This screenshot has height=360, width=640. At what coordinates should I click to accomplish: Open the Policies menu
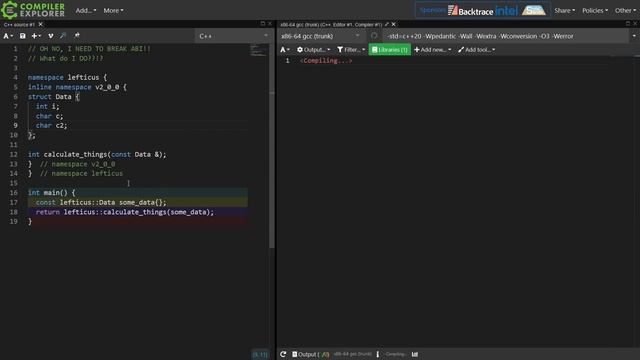tap(595, 10)
